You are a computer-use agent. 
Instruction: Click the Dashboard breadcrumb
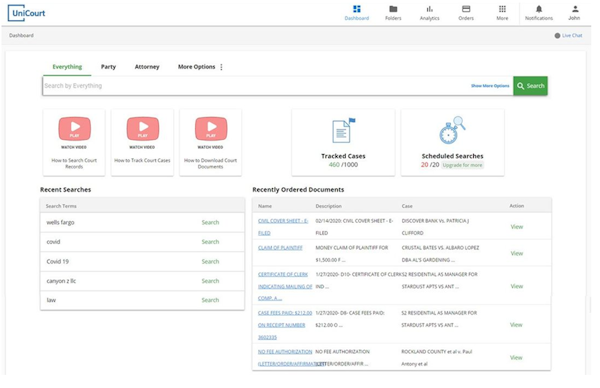coord(21,36)
